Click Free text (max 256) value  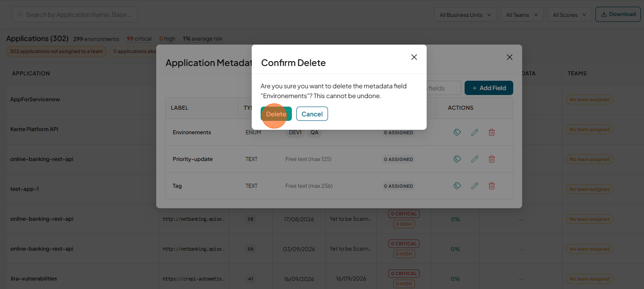coord(309,186)
